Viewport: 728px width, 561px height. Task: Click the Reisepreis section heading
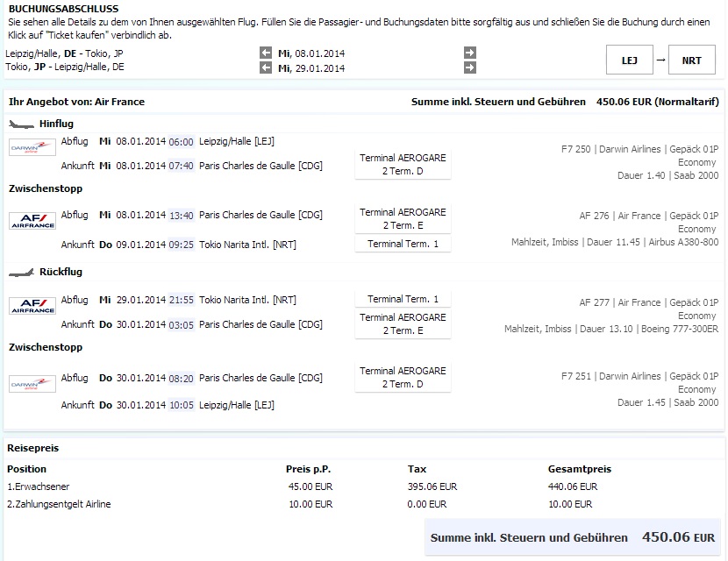pyautogui.click(x=33, y=448)
